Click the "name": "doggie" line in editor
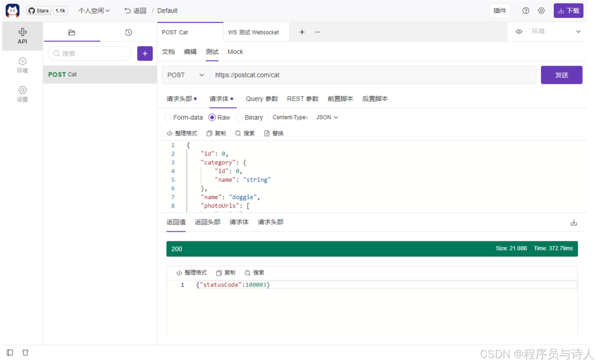 coord(230,197)
